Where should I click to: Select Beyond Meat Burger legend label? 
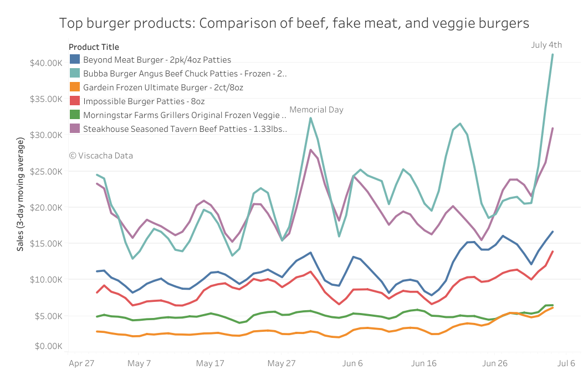coord(157,60)
